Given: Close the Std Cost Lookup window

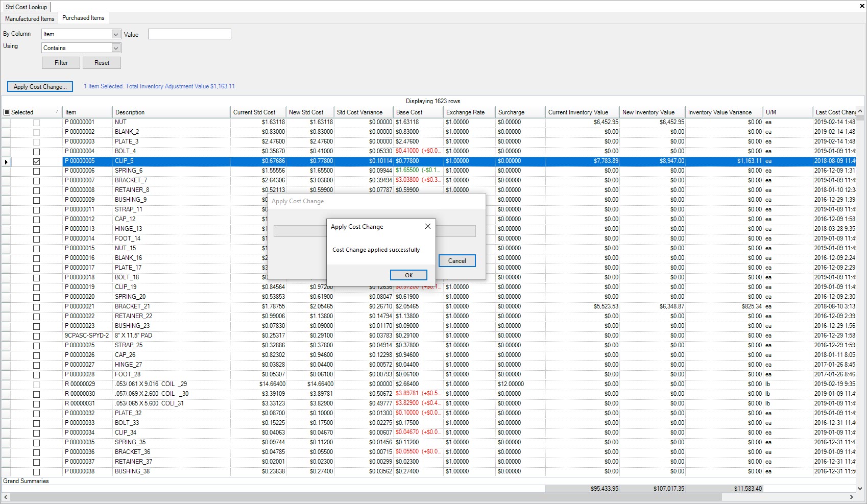Looking at the screenshot, I should (862, 6).
